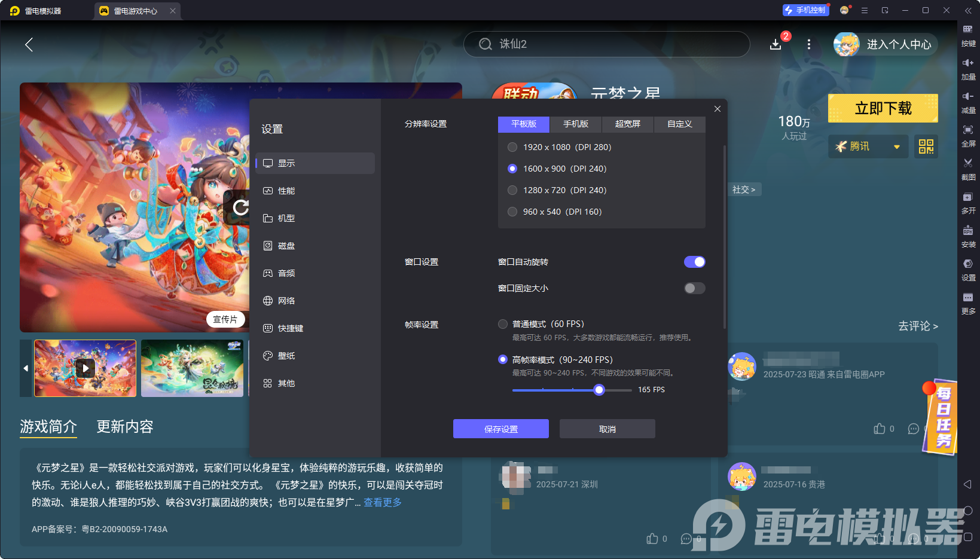This screenshot has height=559, width=980.
Task: Open the 壁纸 settings section
Action: pos(315,356)
